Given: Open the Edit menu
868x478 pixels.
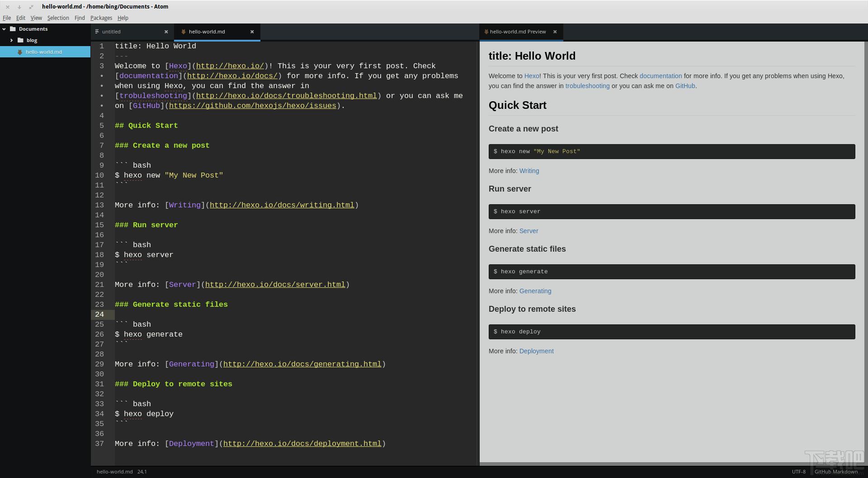Looking at the screenshot, I should [21, 18].
